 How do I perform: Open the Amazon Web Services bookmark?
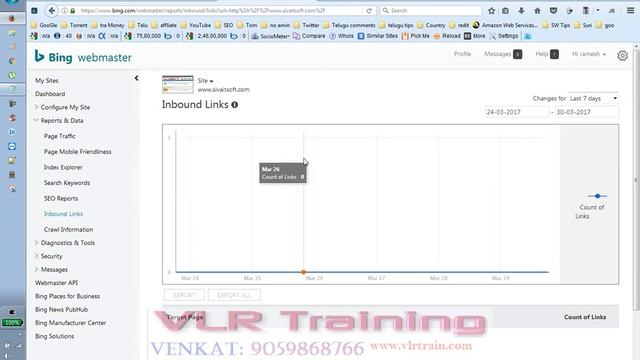click(x=505, y=25)
